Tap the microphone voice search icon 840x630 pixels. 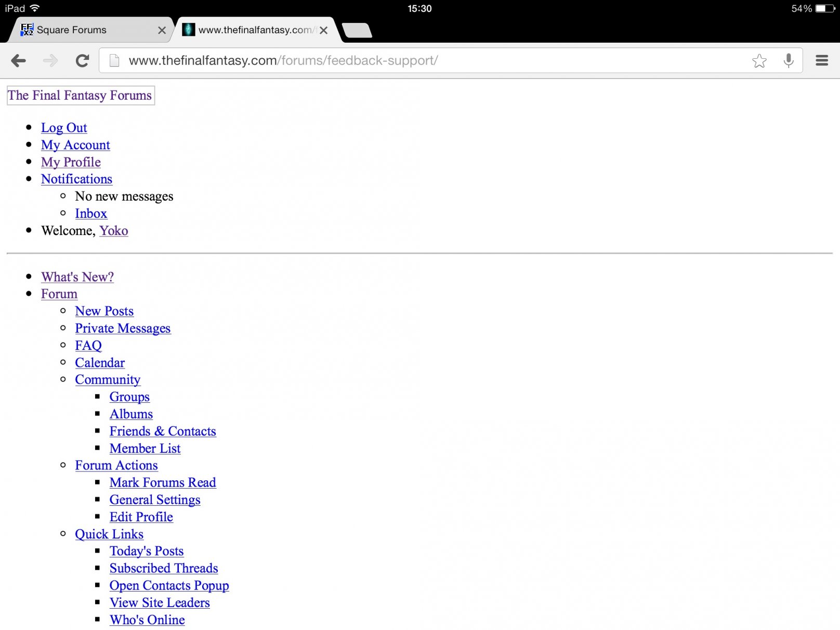[x=789, y=61]
